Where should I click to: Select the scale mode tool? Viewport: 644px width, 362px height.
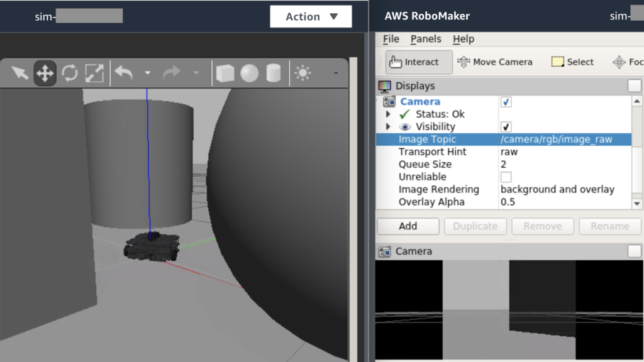click(x=94, y=74)
